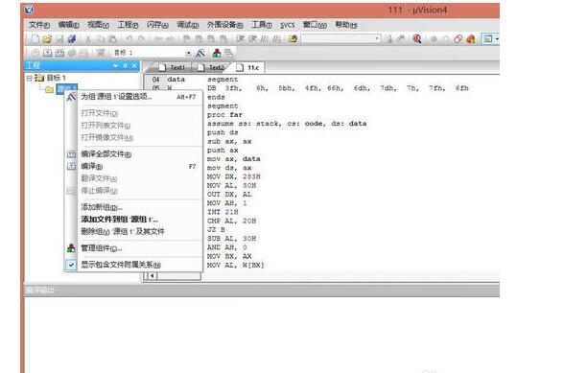Click the Save All icon in toolbar

coord(72,38)
